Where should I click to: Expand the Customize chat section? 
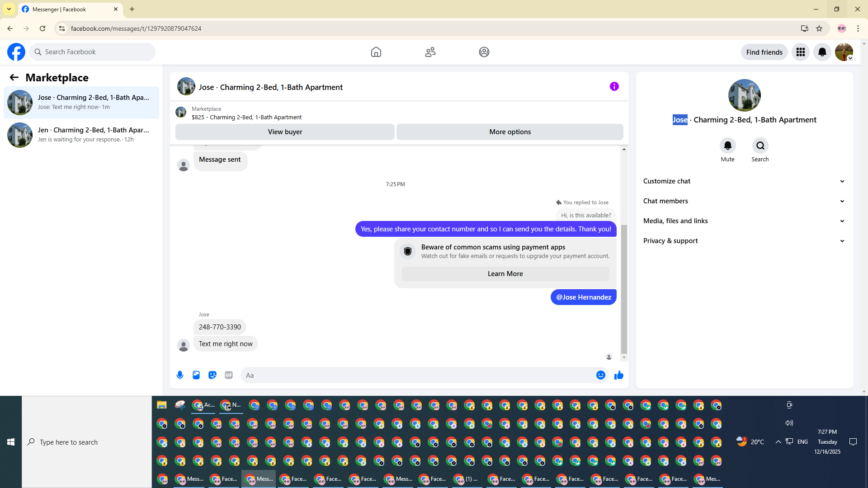click(x=744, y=181)
